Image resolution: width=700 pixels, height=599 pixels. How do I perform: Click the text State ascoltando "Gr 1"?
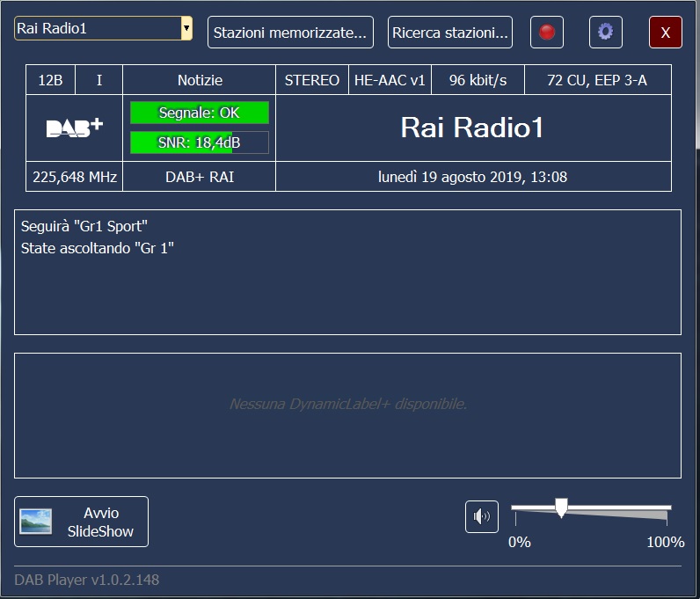pos(97,248)
